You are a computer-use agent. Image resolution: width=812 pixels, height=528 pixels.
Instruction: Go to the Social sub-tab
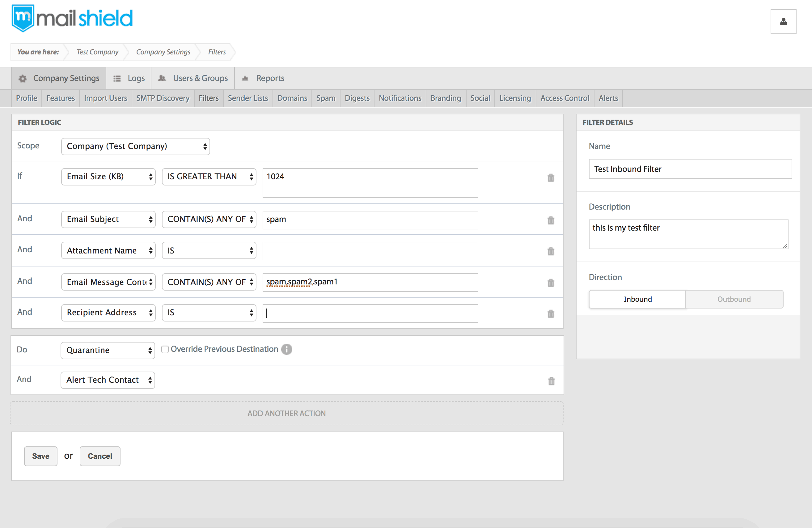tap(480, 98)
